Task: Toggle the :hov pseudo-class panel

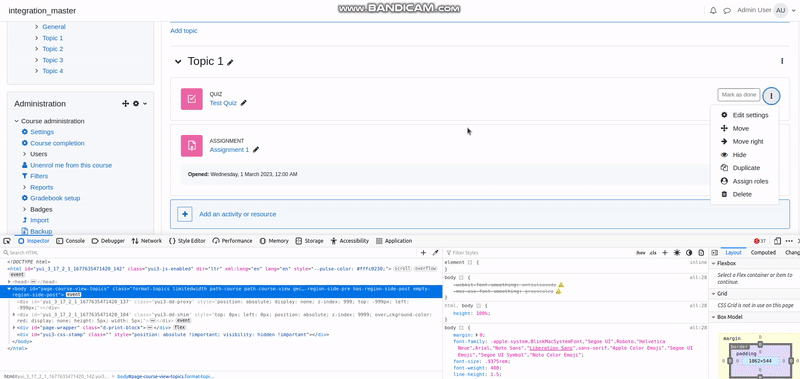Action: click(641, 253)
